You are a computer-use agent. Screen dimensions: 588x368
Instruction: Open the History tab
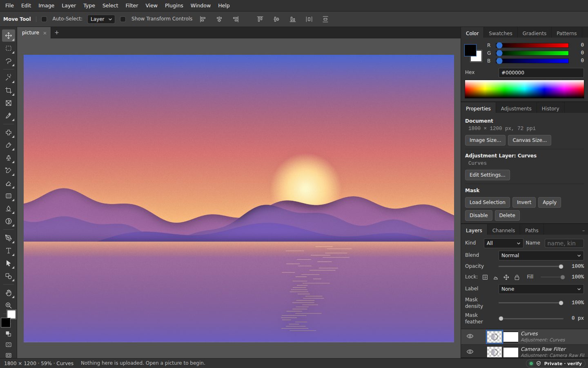click(x=550, y=109)
